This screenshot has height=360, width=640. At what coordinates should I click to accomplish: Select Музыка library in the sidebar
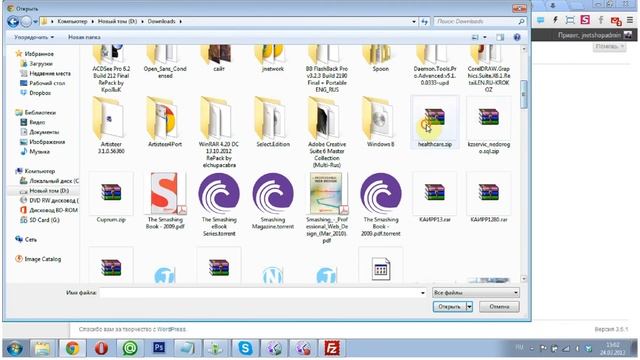click(40, 152)
